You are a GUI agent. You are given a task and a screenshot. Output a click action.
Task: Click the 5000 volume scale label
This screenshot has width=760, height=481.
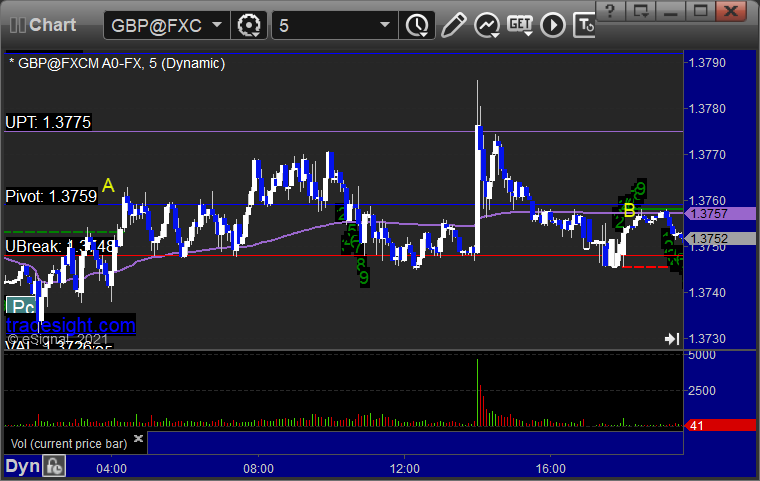click(702, 355)
